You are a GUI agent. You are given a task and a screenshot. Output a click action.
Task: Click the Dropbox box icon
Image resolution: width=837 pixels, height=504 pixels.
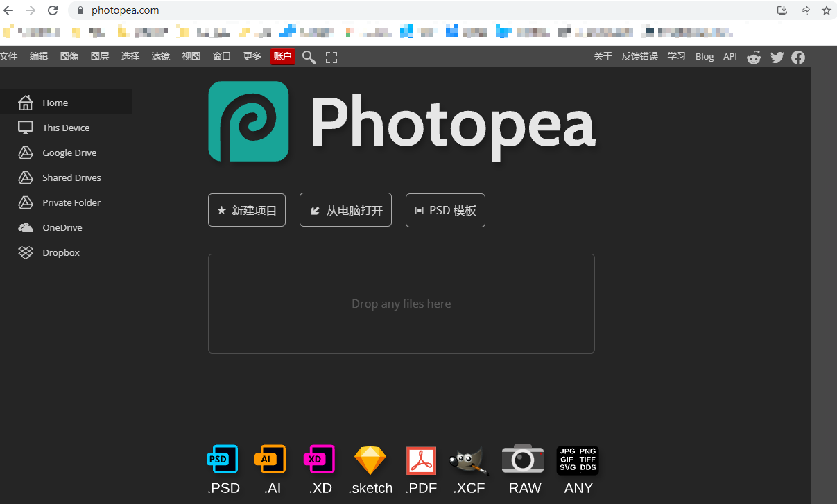26,252
